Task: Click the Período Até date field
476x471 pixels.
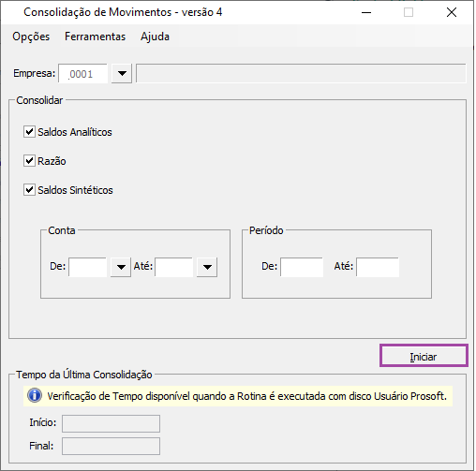Action: pos(378,267)
